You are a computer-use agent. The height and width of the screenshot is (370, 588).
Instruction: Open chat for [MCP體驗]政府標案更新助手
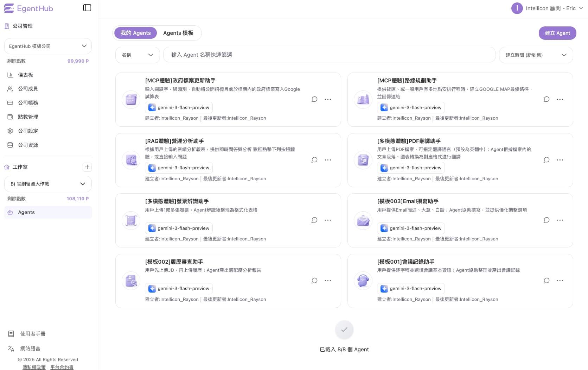[x=314, y=99]
